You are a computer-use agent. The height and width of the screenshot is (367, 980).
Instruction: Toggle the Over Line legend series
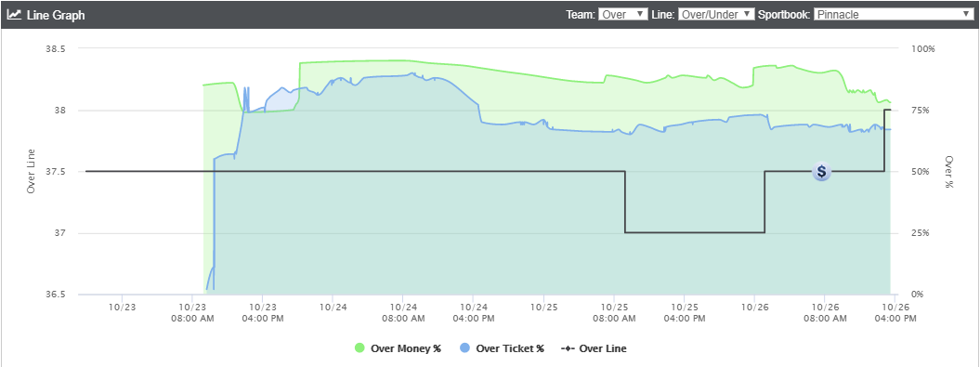(594, 348)
